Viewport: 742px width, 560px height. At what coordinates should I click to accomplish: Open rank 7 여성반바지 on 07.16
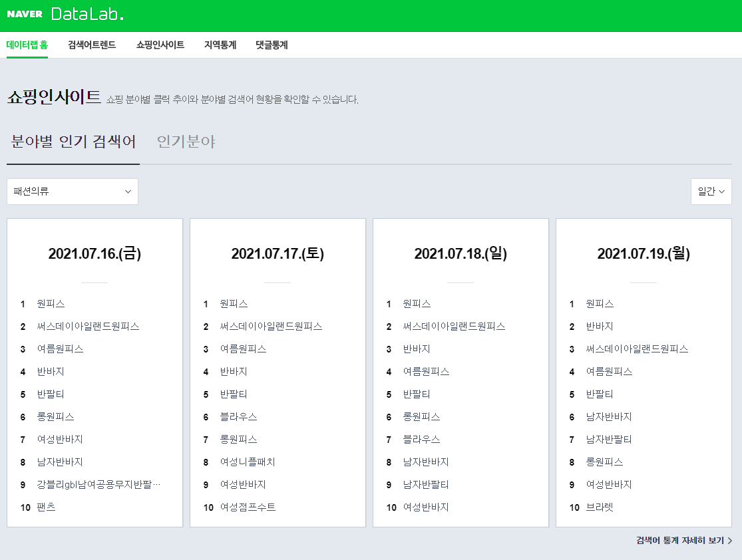coord(60,440)
